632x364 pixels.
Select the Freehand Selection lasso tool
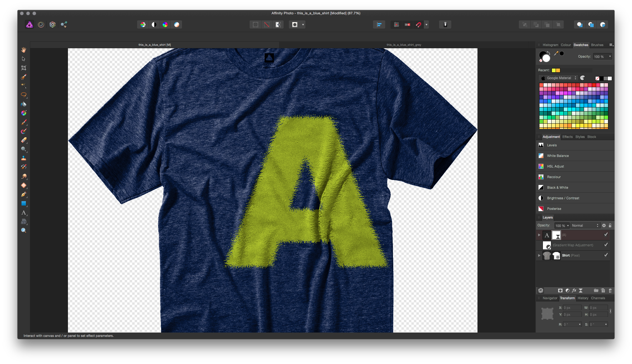24,95
